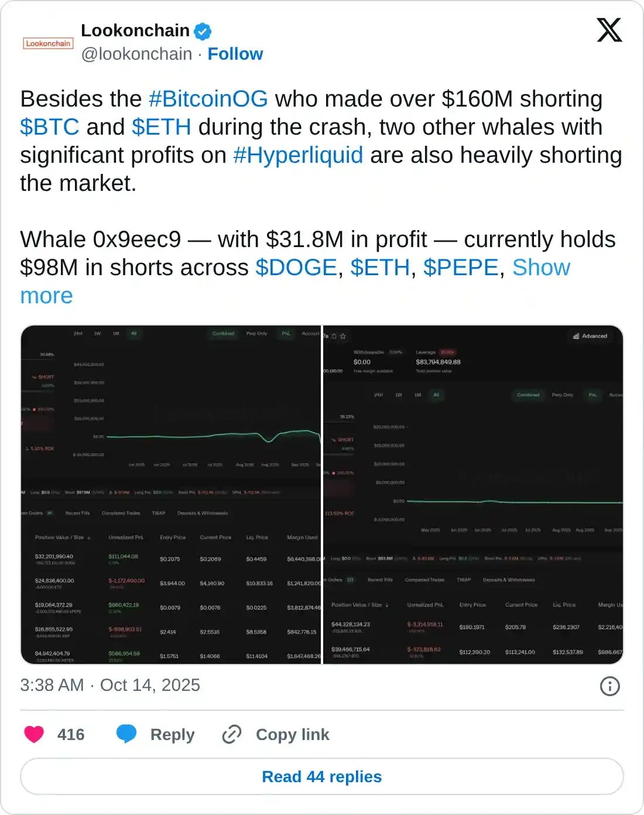Open the #BitcoinOG hashtag
Viewport: 644px width, 815px height.
pos(208,99)
